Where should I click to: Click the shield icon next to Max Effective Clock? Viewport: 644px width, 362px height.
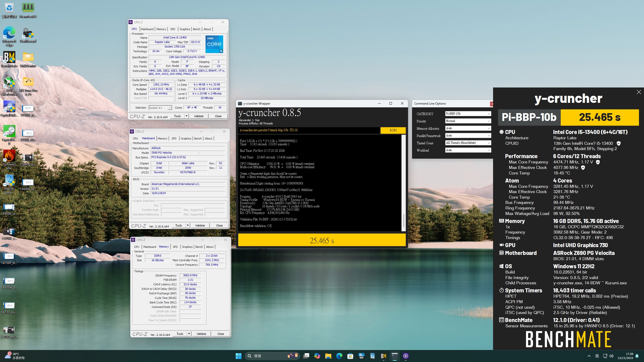click(x=583, y=167)
